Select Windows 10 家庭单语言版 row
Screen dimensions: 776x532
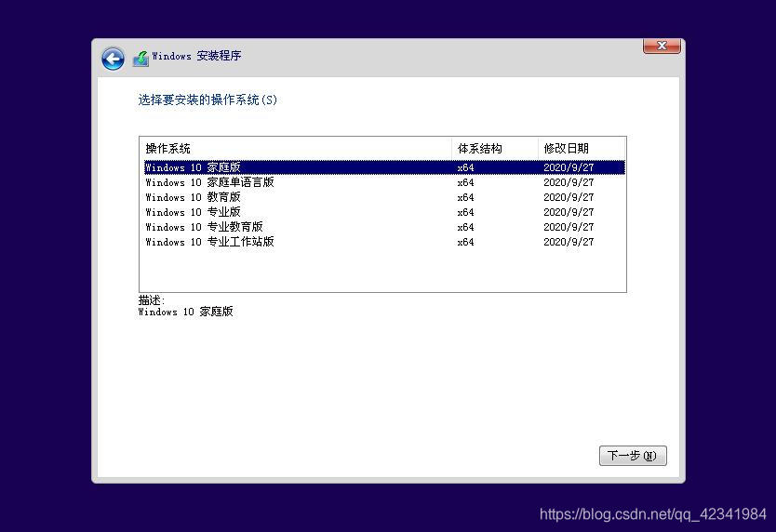click(384, 182)
